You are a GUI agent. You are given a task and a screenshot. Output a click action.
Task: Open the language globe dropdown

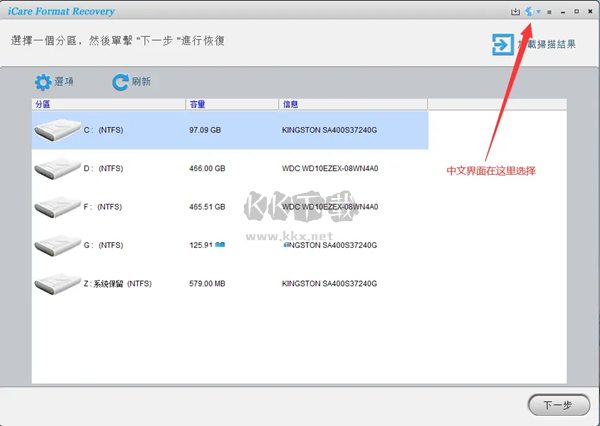[x=533, y=12]
